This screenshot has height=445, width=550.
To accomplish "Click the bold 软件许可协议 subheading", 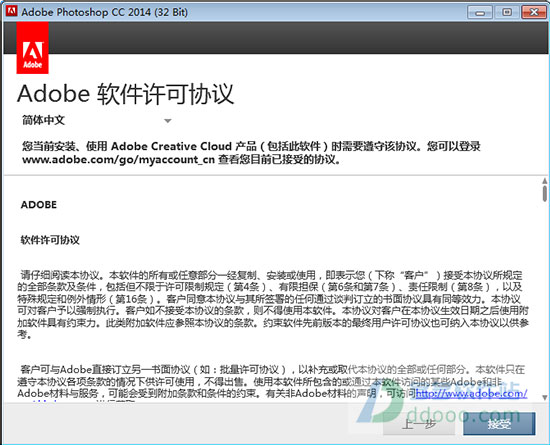I will pos(50,240).
